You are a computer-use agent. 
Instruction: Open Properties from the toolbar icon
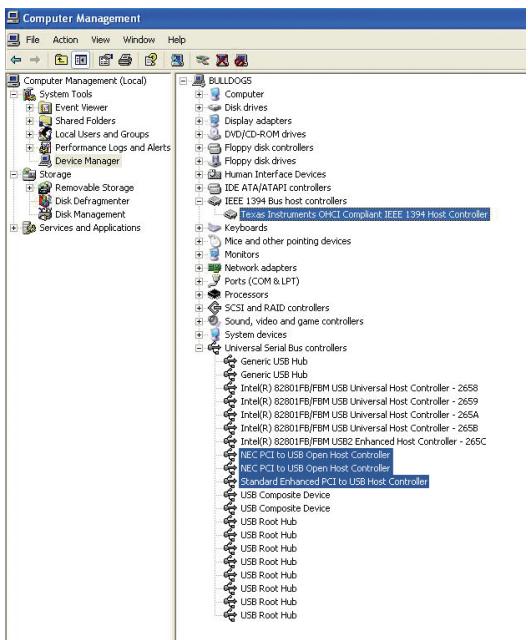[x=106, y=60]
